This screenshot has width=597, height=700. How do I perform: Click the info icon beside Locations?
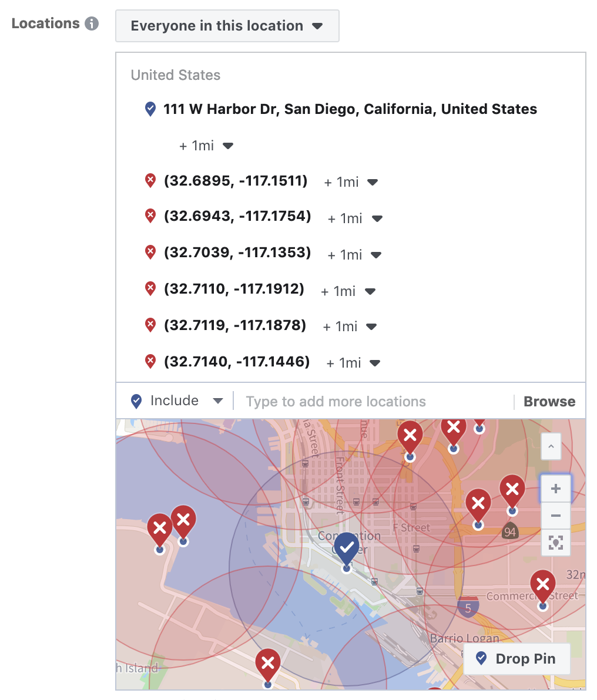point(92,23)
